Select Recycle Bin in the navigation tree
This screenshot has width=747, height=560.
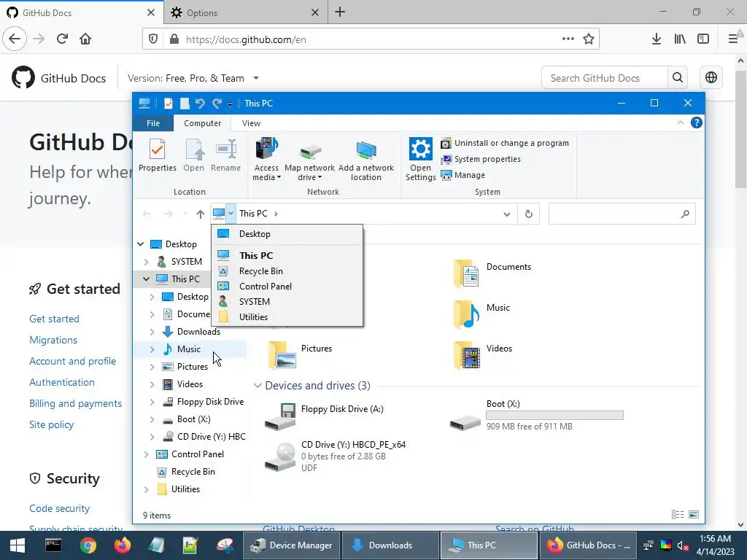point(193,472)
